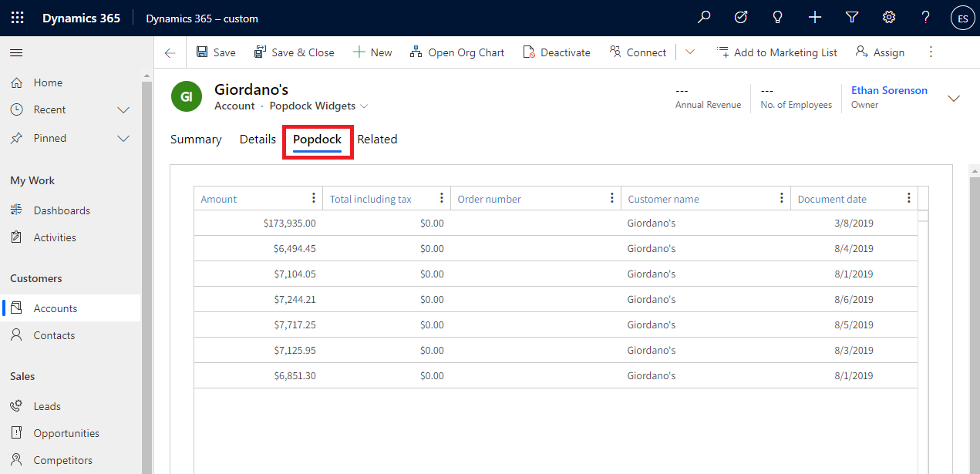Save the account record
Viewport: 980px width, 474px height.
(x=216, y=52)
